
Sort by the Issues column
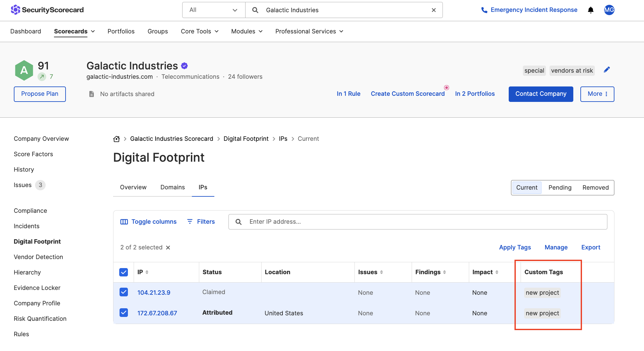click(x=381, y=272)
